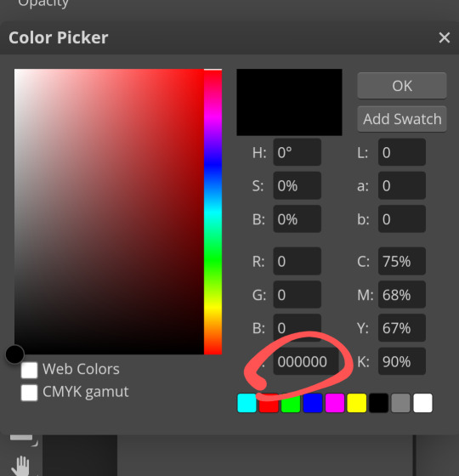The width and height of the screenshot is (459, 476).
Task: Pick the cyan preset swatch
Action: (x=246, y=403)
